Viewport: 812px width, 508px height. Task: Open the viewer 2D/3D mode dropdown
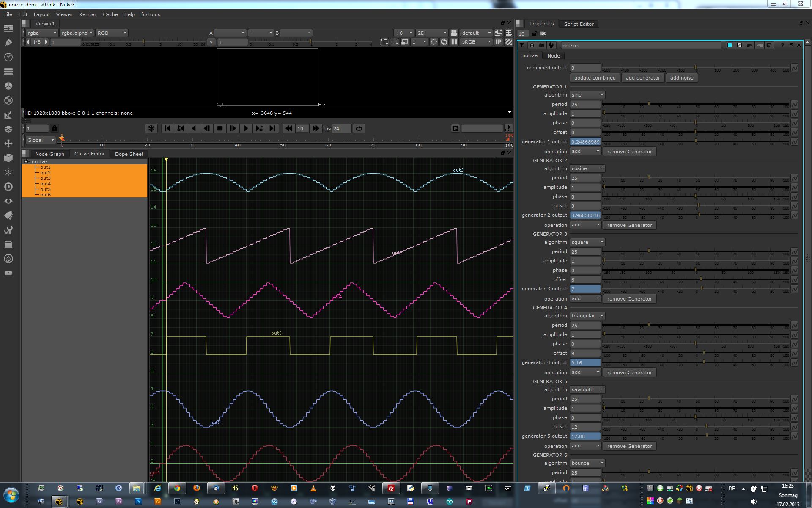coord(431,33)
